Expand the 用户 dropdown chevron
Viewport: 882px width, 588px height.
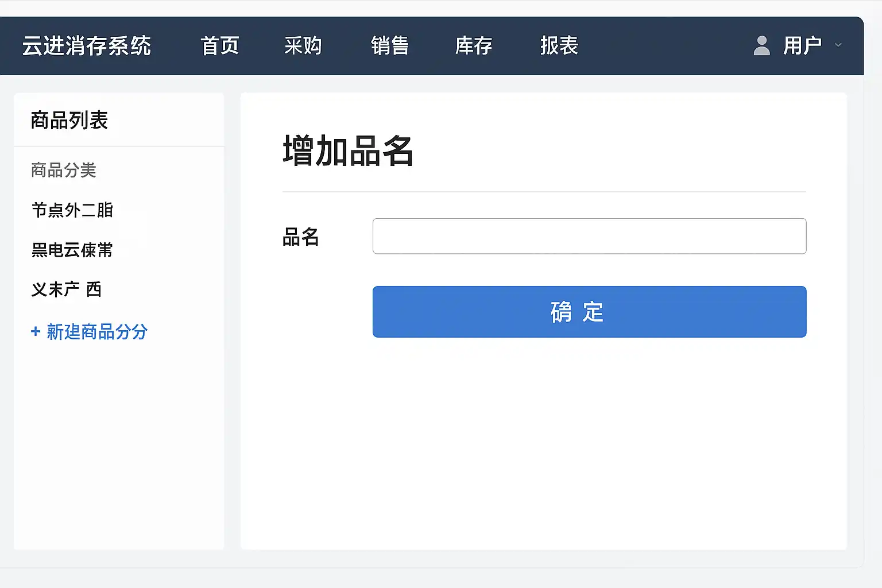coord(838,45)
